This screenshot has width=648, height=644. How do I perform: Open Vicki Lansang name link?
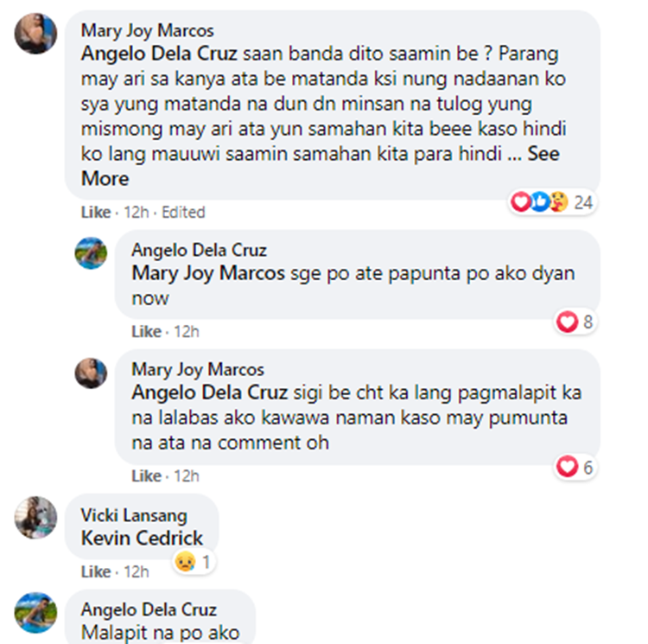click(x=134, y=515)
